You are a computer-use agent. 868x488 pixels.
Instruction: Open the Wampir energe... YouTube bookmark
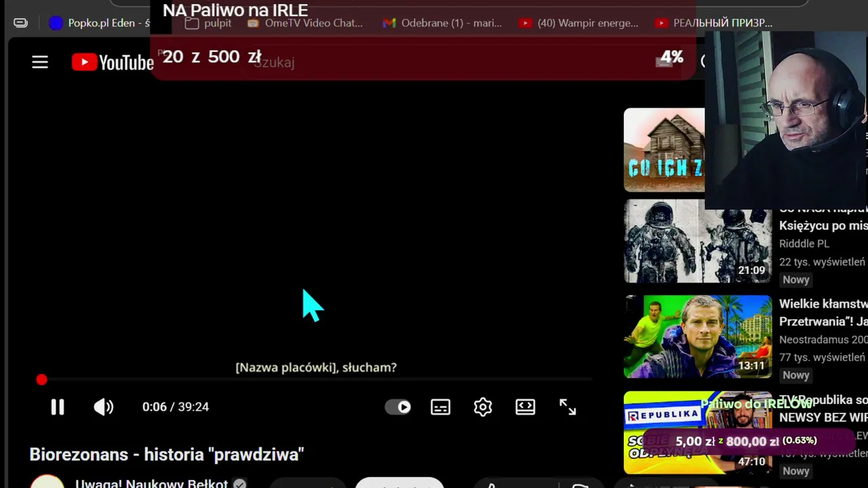pyautogui.click(x=579, y=23)
